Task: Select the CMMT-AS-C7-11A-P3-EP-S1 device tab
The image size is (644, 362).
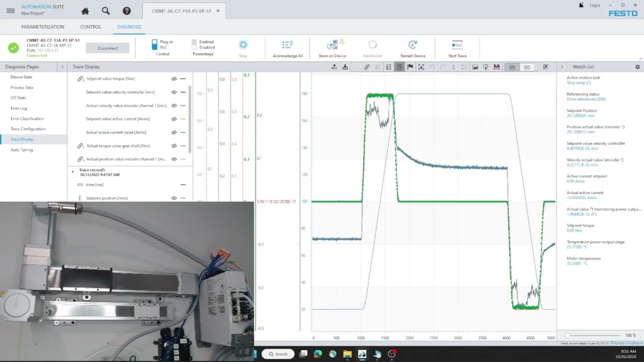Action: pyautogui.click(x=184, y=11)
